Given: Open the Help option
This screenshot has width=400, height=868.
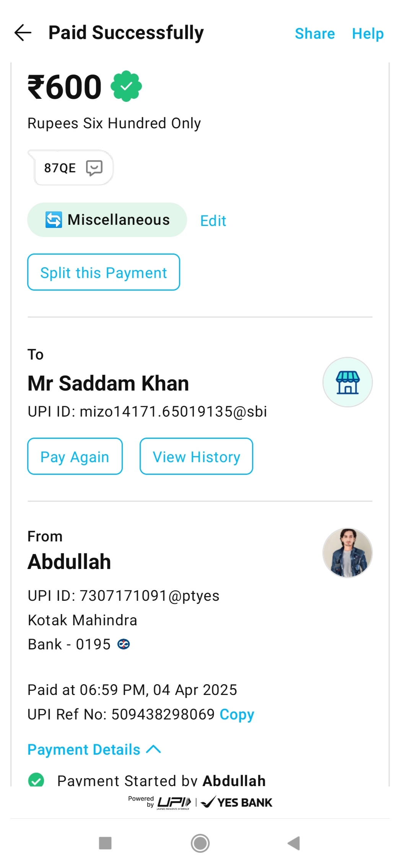Looking at the screenshot, I should coord(367,34).
